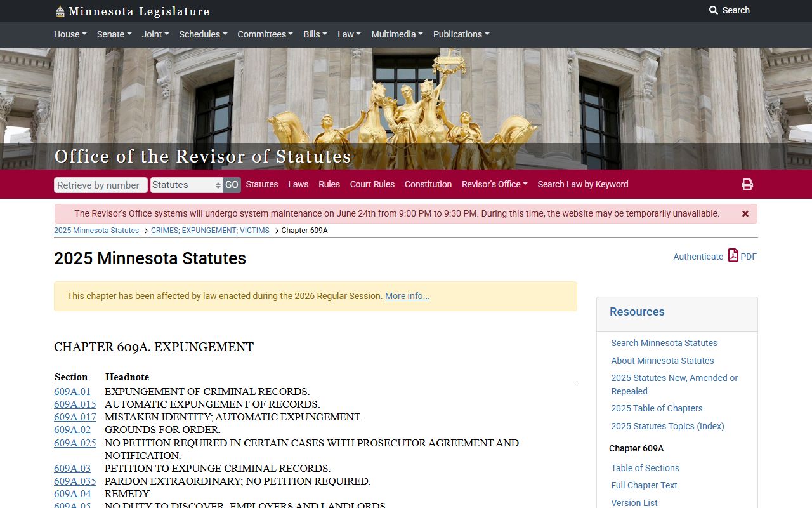Click 'GROUNDS FOR ORDER.' headnote text
The height and width of the screenshot is (508, 812).
pyautogui.click(x=162, y=430)
